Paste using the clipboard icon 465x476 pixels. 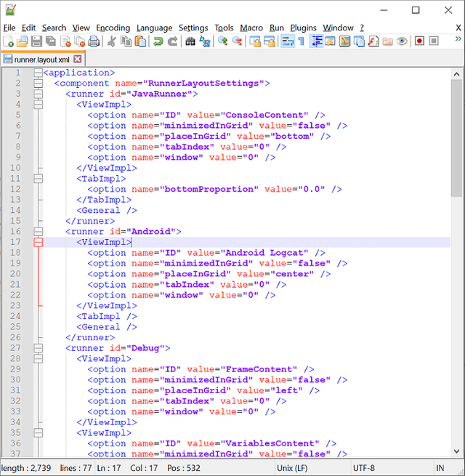tap(140, 41)
